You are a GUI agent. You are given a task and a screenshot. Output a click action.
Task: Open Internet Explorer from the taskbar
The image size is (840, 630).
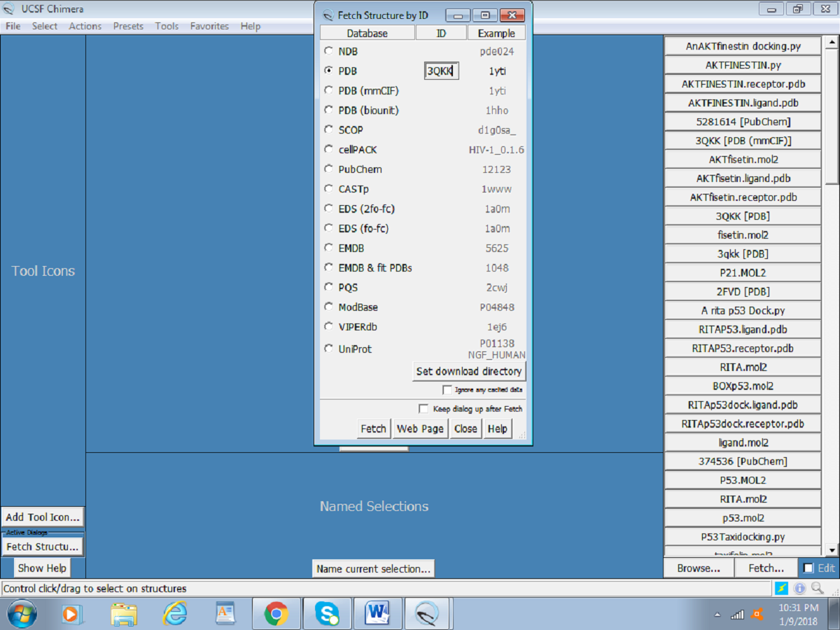click(x=174, y=614)
